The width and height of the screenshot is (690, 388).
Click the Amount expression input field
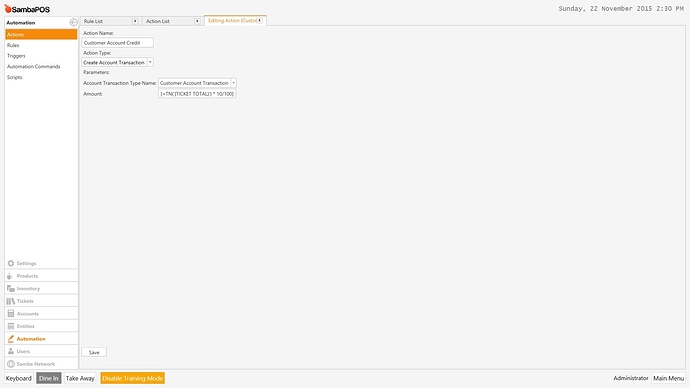click(197, 94)
